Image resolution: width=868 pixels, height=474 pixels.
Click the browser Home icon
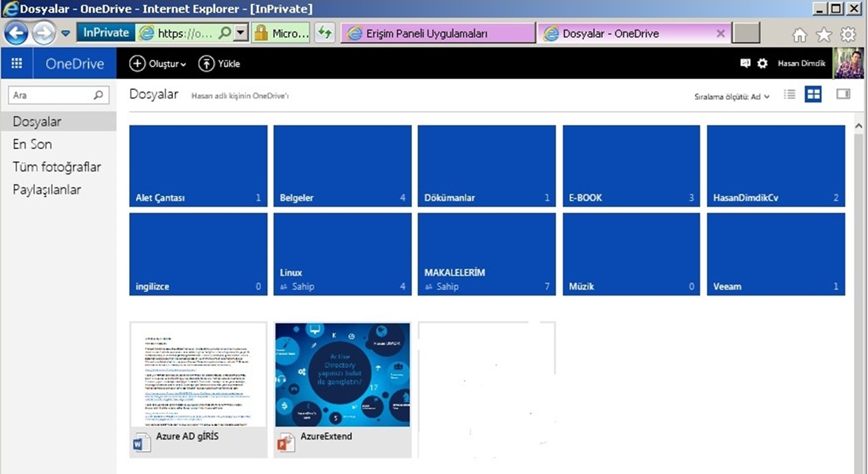tap(800, 35)
